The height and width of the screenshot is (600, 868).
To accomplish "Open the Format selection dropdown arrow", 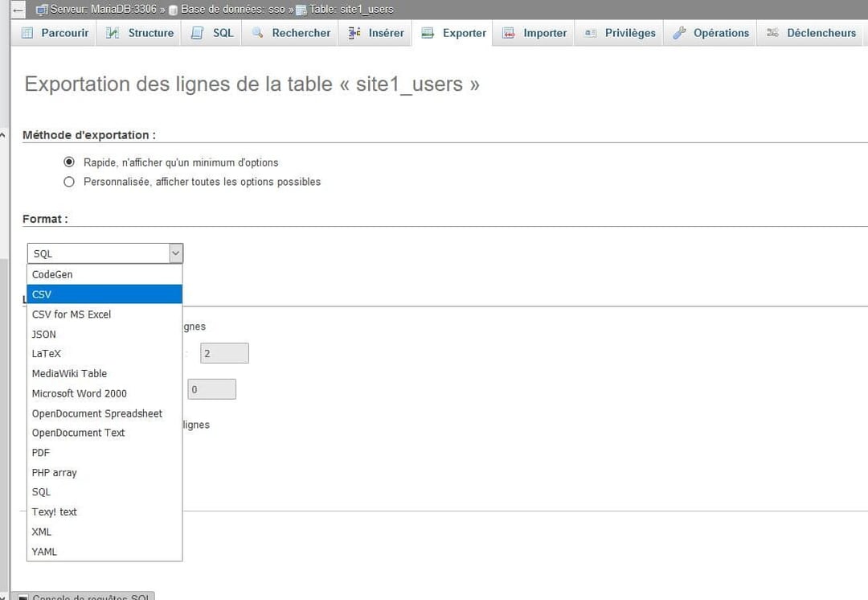I will 174,253.
